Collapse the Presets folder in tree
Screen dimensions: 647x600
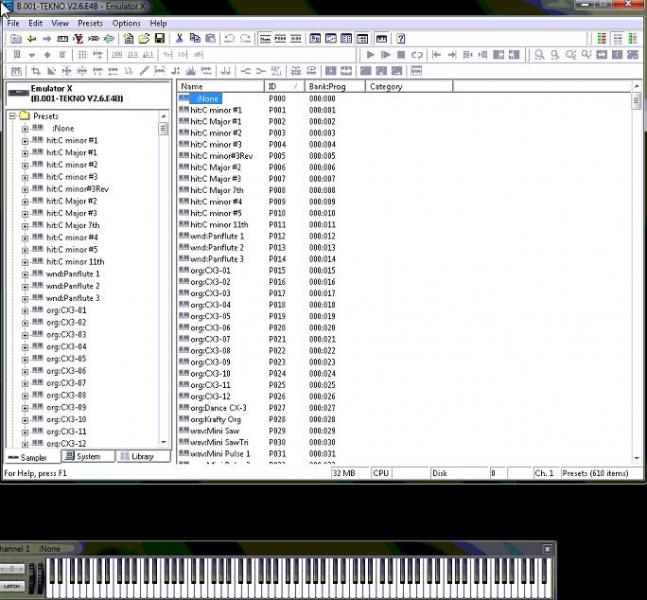[12, 116]
